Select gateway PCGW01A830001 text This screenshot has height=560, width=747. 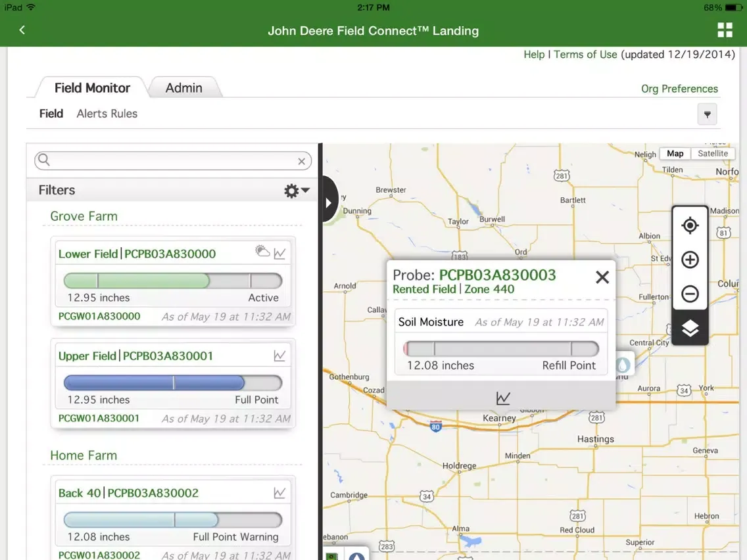(99, 418)
